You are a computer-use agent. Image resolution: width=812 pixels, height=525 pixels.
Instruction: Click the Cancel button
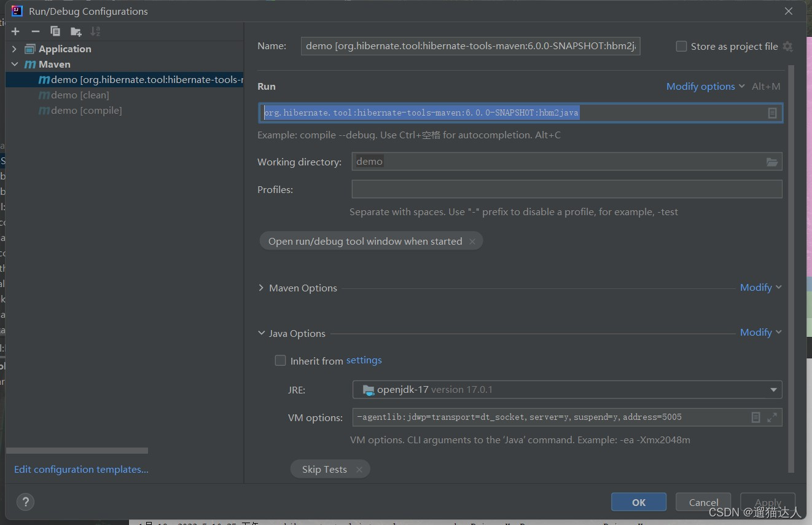click(x=703, y=502)
